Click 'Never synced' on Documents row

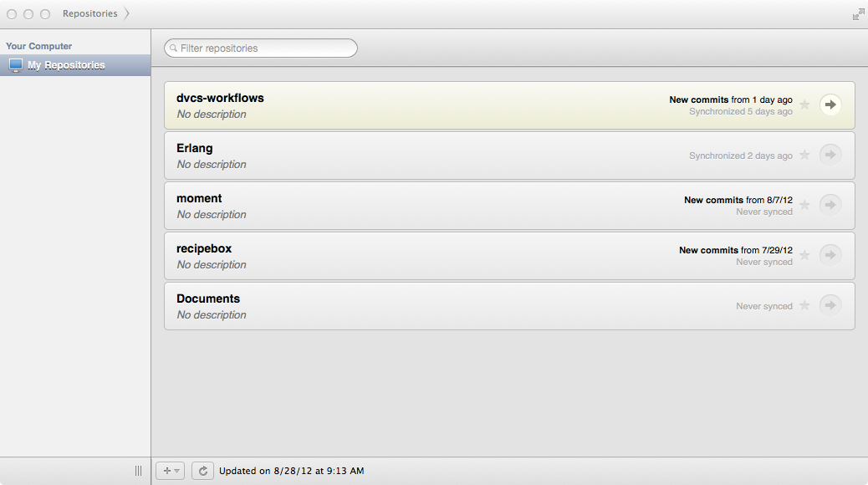(x=764, y=306)
